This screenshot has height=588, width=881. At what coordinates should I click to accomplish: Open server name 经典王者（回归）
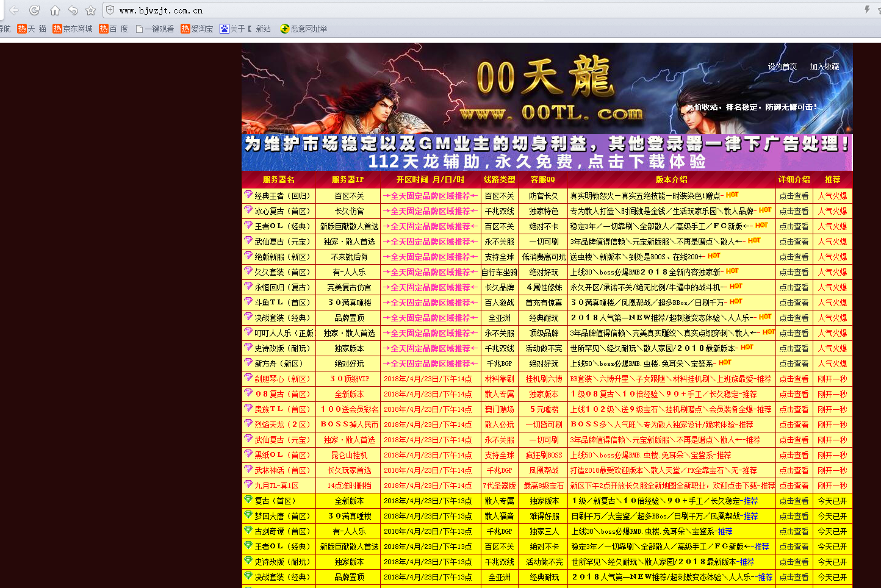coord(282,196)
